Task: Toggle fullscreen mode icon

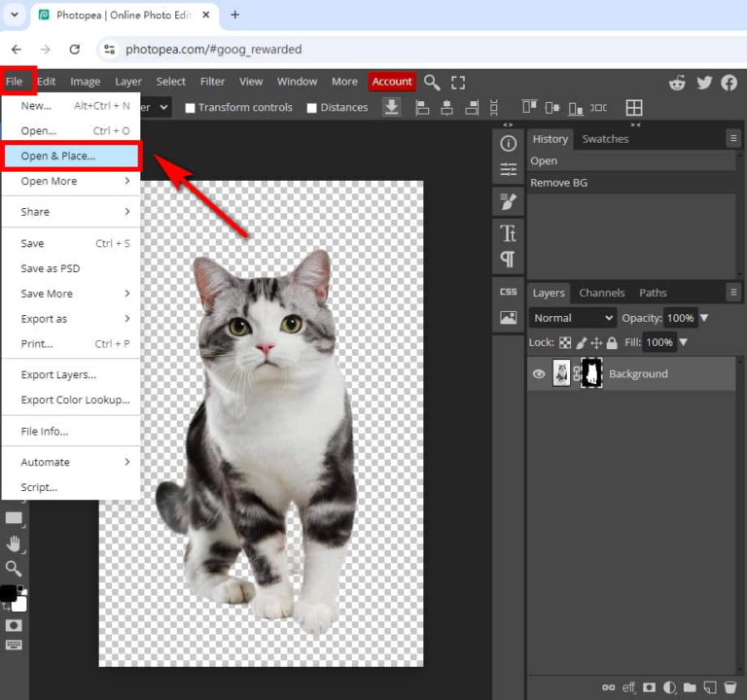Action: pos(458,83)
